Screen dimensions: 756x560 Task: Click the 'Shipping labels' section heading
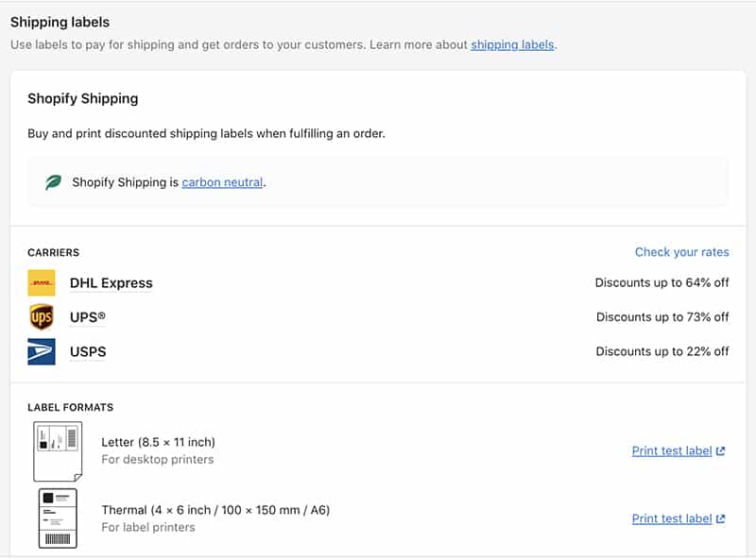[60, 22]
